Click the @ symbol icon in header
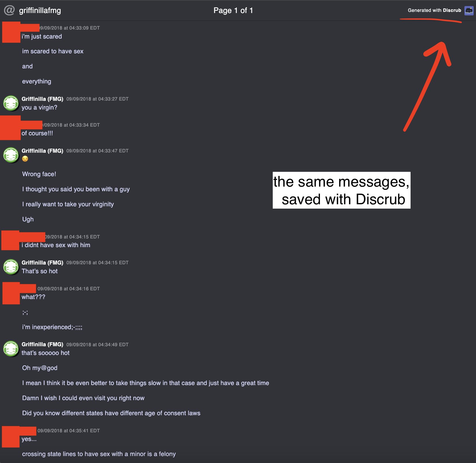This screenshot has height=463, width=476. (9, 10)
